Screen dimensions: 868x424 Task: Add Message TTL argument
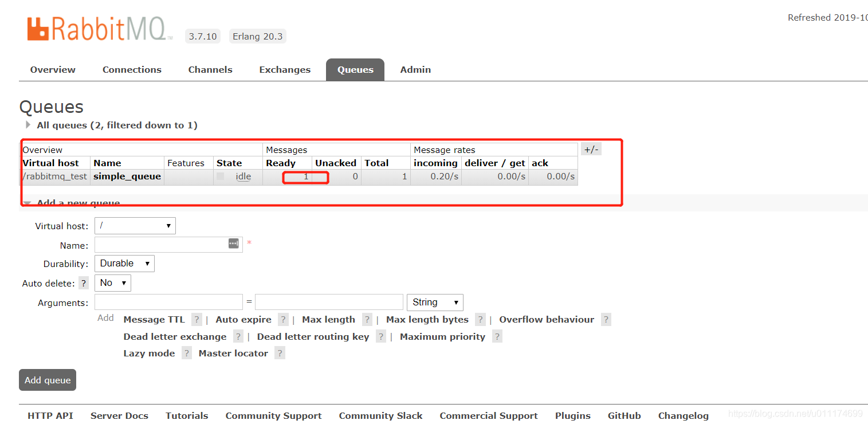(x=154, y=320)
